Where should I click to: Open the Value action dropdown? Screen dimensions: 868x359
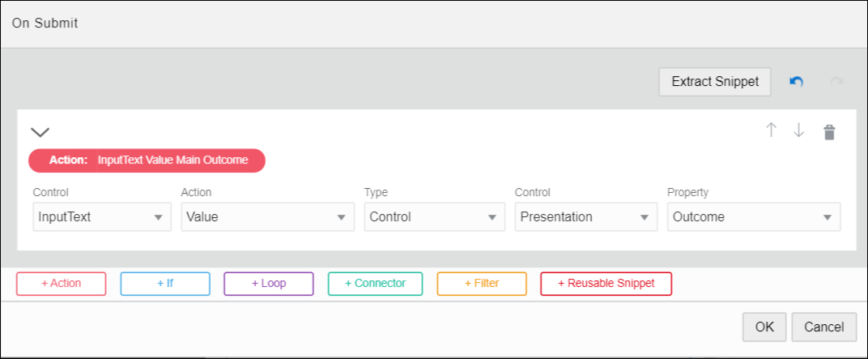267,217
